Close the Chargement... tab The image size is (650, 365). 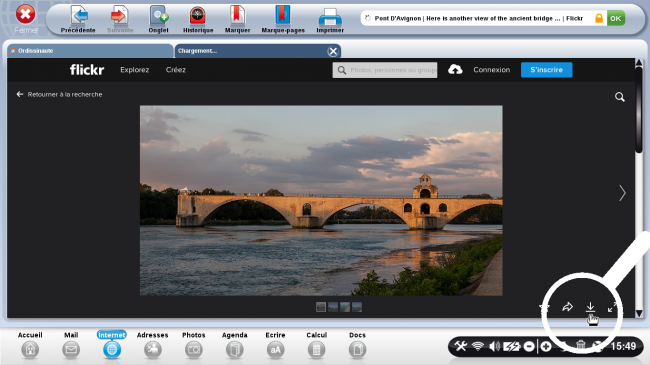(x=332, y=51)
